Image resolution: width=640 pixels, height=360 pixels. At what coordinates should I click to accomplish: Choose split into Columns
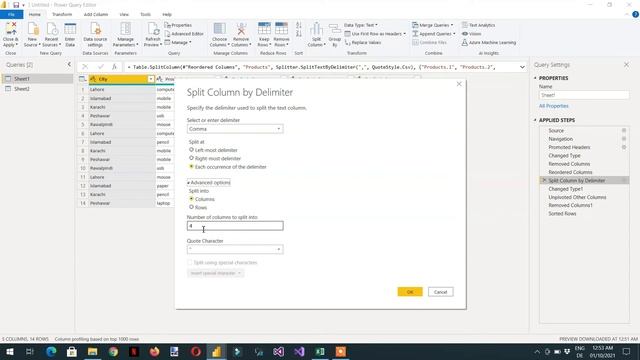[x=191, y=199]
